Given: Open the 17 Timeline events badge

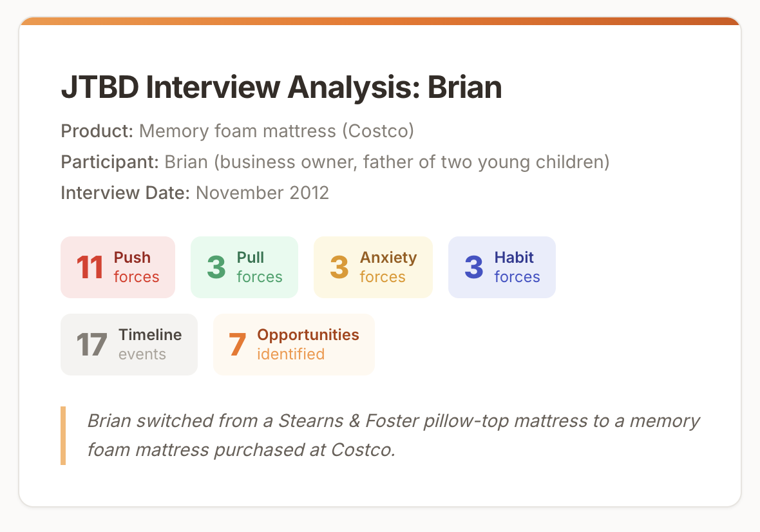Looking at the screenshot, I should click(129, 345).
